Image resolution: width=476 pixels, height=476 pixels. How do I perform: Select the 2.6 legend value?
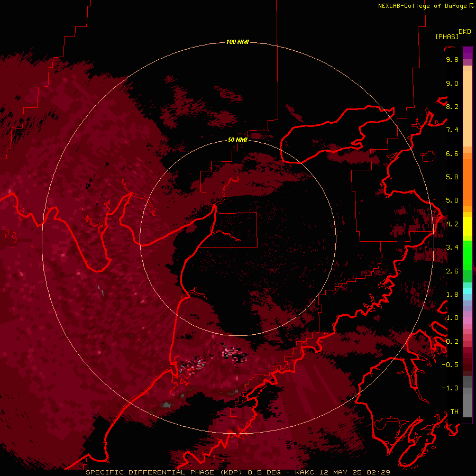(452, 271)
